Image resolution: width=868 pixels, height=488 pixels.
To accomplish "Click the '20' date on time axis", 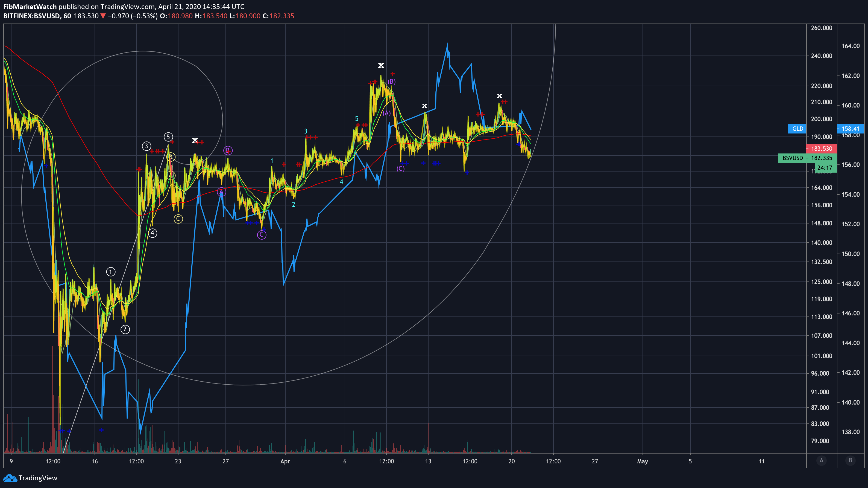I will (x=512, y=461).
